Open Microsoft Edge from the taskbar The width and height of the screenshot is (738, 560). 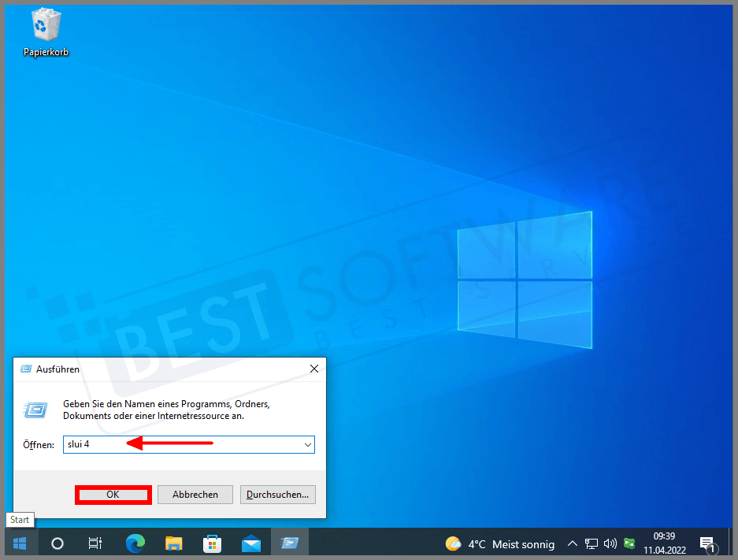click(x=134, y=543)
